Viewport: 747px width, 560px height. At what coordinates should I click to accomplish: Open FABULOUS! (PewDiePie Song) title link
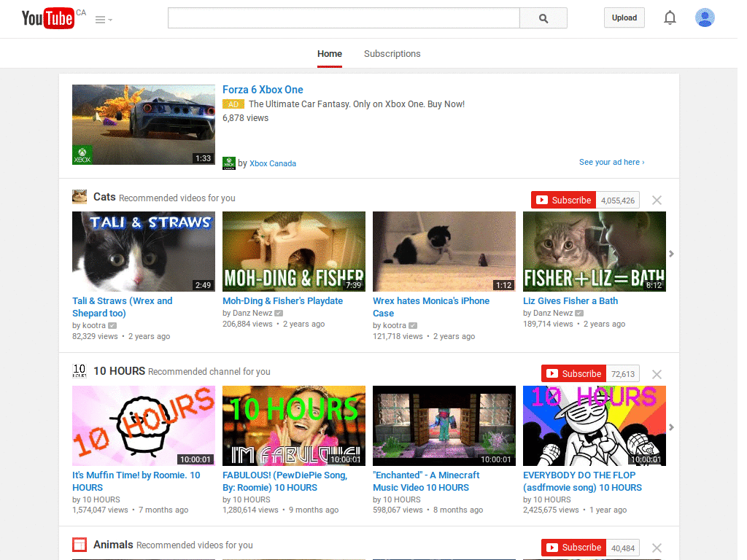click(285, 481)
